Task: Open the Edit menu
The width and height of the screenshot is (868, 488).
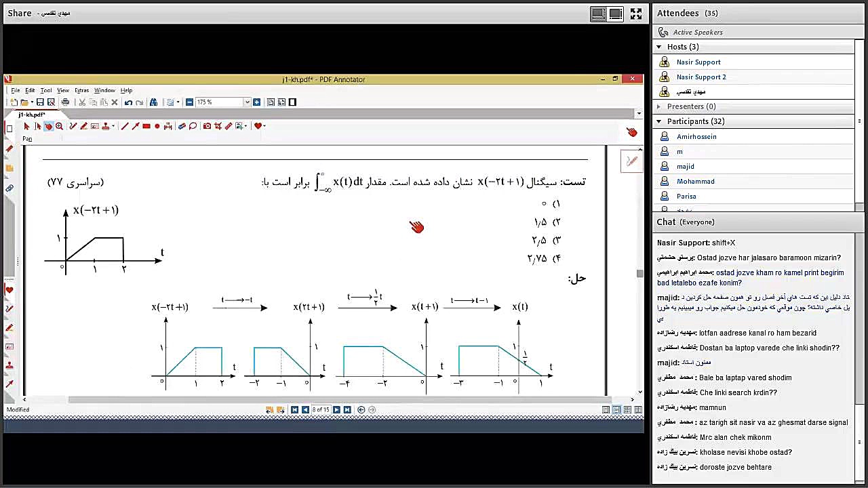Action: click(30, 90)
